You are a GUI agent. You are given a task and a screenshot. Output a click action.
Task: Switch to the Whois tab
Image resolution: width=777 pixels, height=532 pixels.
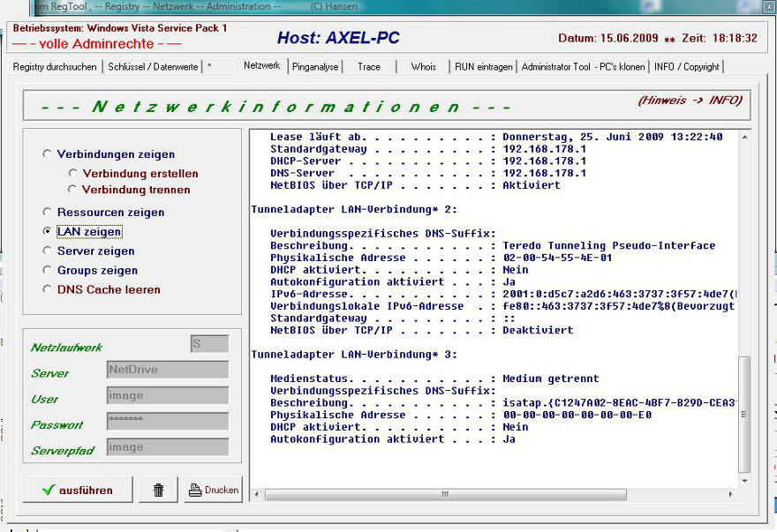pyautogui.click(x=423, y=67)
